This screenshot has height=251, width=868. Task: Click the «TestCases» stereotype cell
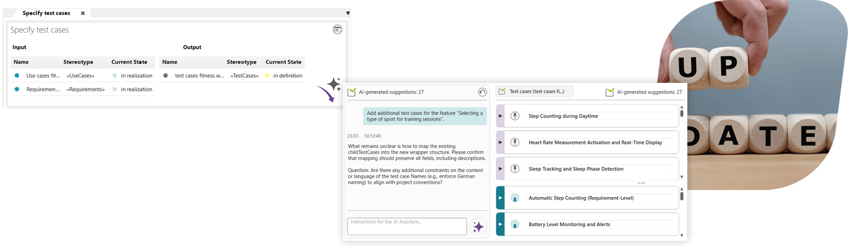click(244, 75)
